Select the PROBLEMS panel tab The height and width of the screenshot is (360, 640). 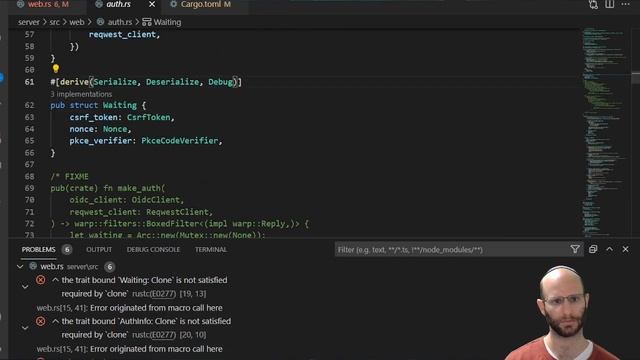(x=38, y=249)
